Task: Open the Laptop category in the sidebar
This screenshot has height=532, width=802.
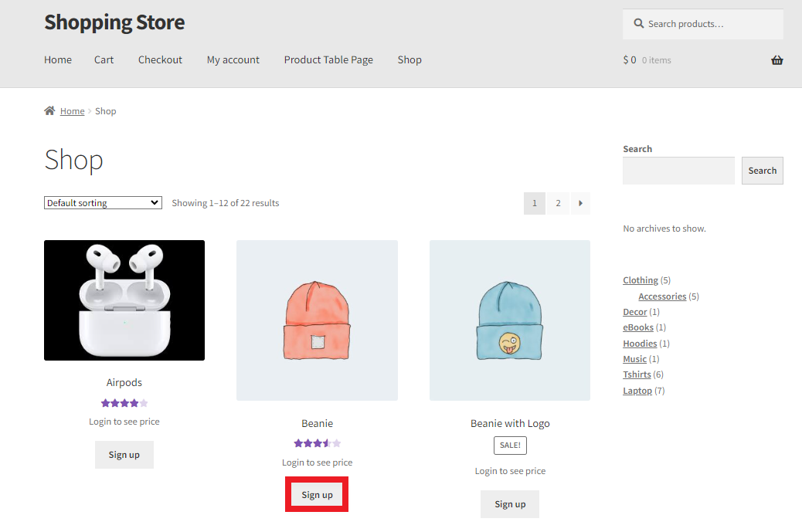Action: pyautogui.click(x=637, y=390)
